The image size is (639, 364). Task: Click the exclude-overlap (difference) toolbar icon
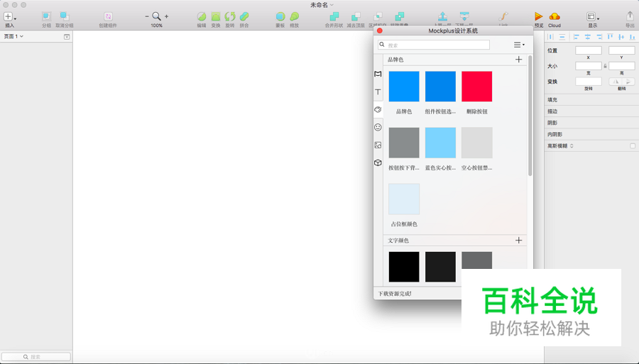(x=399, y=16)
